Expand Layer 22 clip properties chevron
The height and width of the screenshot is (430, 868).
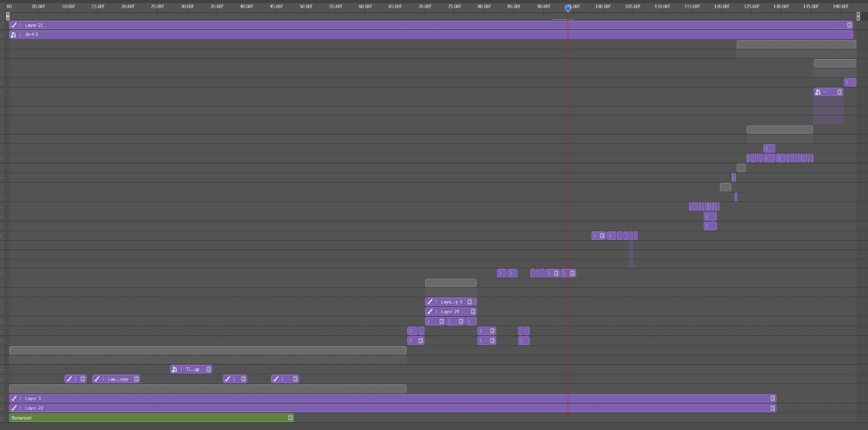(x=20, y=408)
